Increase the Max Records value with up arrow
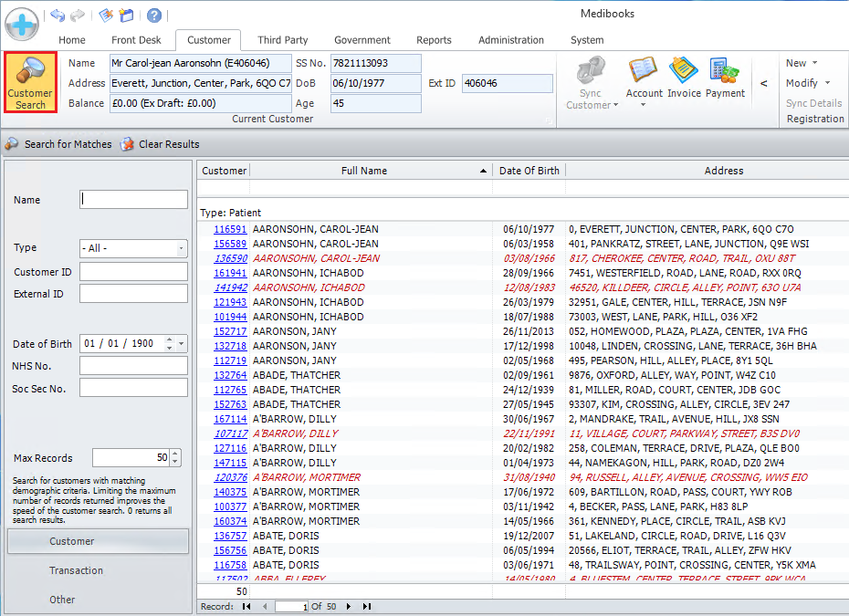The image size is (849, 616). click(x=176, y=454)
